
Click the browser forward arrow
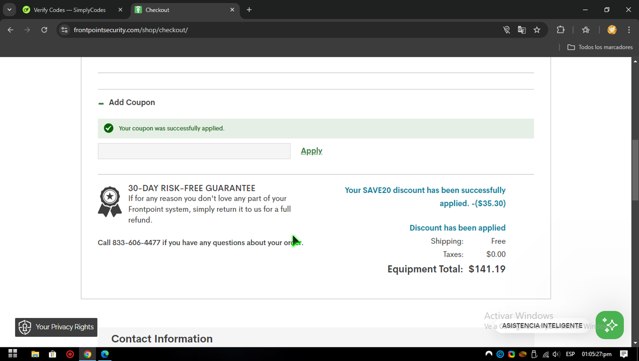coord(27,30)
